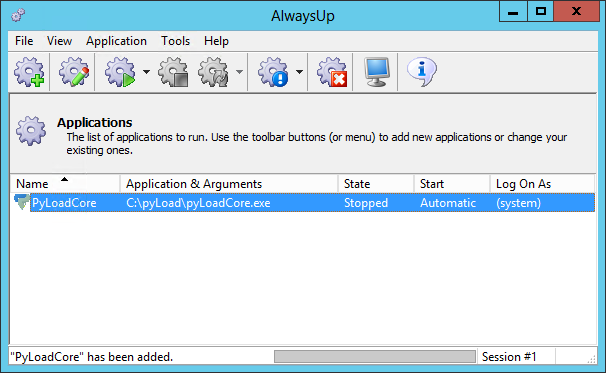
Task: Click the Automatic start cell
Action: pos(448,203)
